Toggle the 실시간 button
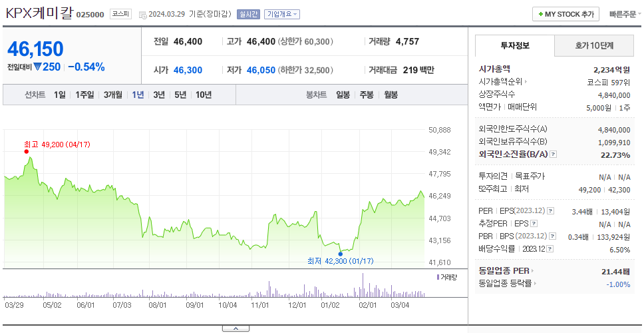644x333 pixels. click(248, 14)
